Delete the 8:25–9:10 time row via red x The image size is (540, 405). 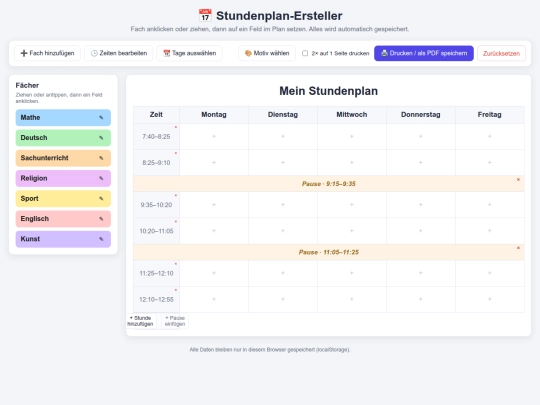pos(176,153)
